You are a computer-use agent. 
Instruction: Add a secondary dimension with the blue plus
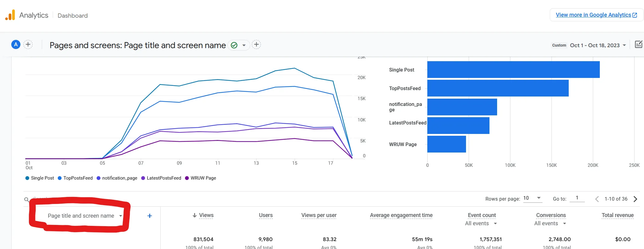click(150, 216)
